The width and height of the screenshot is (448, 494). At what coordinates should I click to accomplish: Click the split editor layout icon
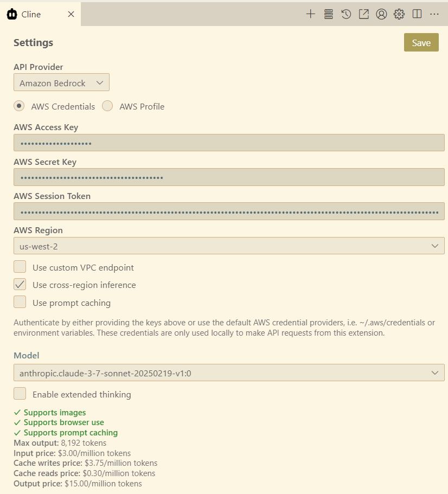coord(417,14)
